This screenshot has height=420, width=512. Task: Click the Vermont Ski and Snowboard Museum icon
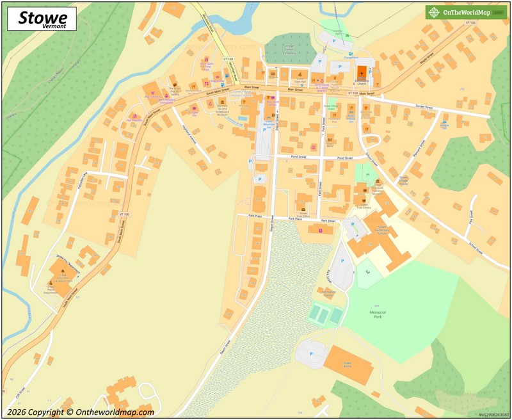222,102
